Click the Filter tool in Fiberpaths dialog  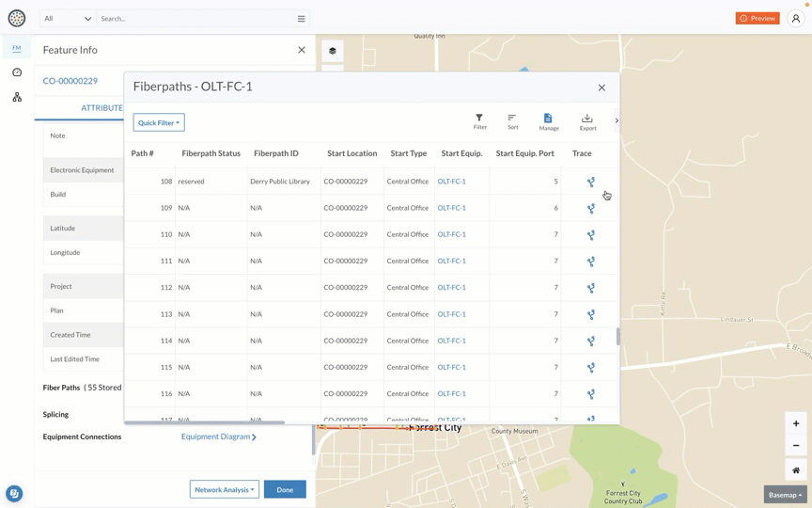coord(479,121)
